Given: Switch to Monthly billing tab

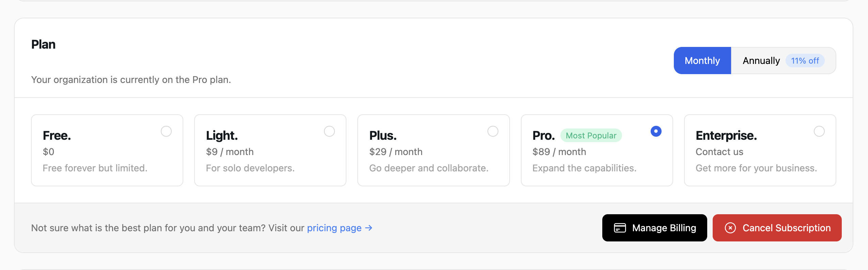Looking at the screenshot, I should tap(702, 61).
